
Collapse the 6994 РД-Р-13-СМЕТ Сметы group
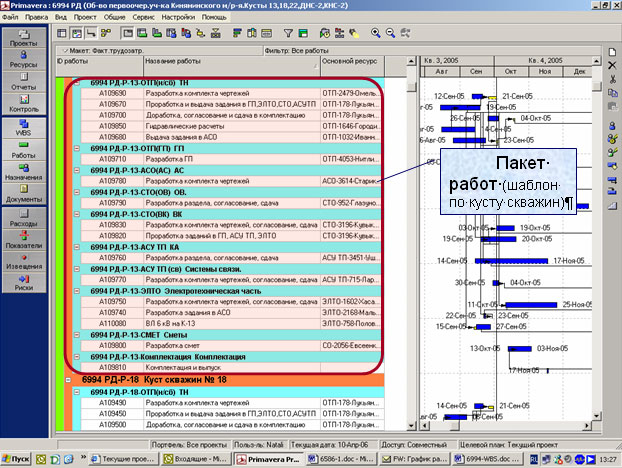77,335
